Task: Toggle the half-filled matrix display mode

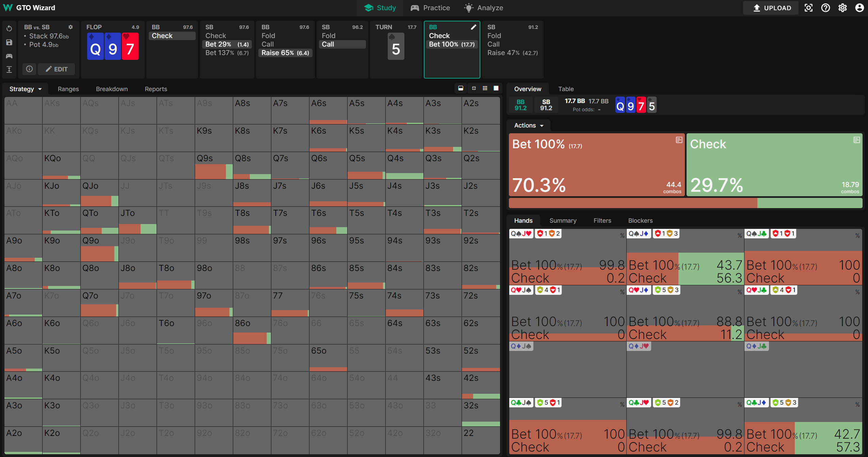Action: (461, 88)
